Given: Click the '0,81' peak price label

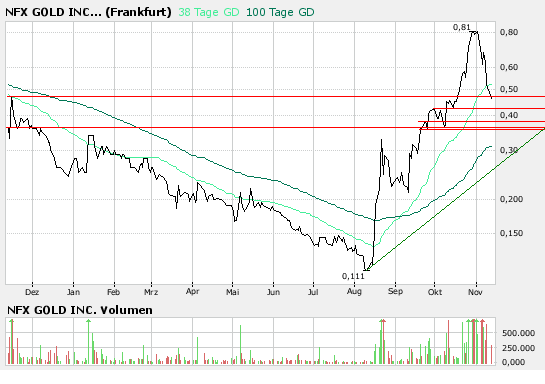Looking at the screenshot, I should click(x=462, y=27).
